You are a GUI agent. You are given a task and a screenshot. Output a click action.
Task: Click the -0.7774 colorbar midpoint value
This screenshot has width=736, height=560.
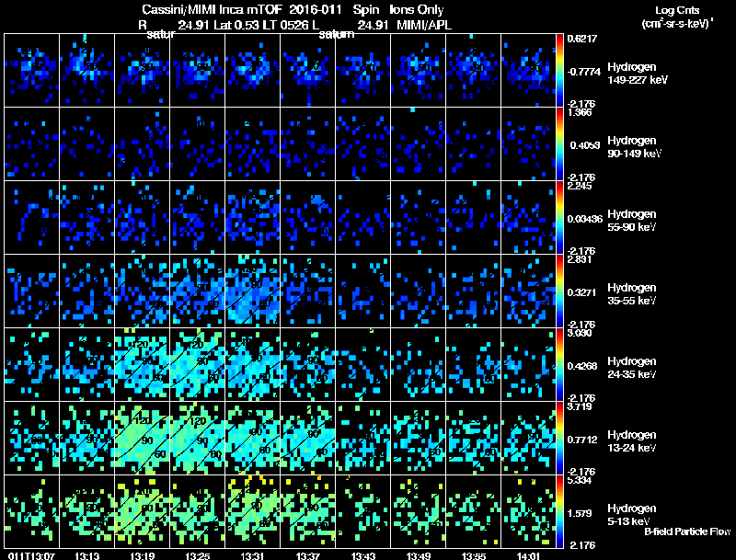[584, 72]
